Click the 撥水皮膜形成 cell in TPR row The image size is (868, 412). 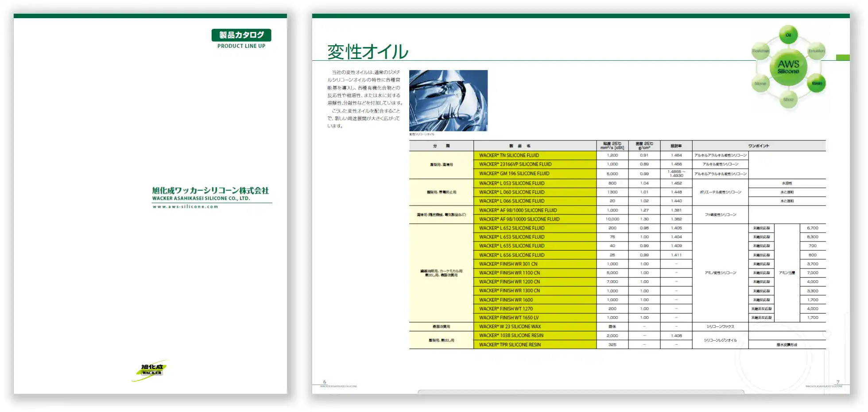click(x=787, y=345)
